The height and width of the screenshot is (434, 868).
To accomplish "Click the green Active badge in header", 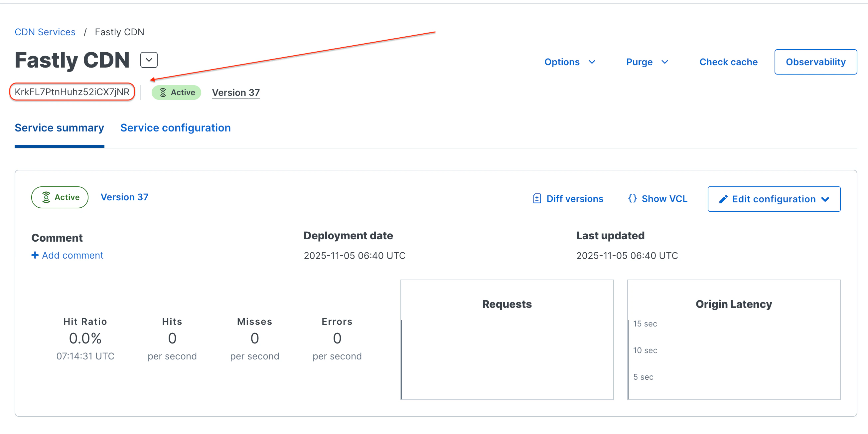I will (176, 93).
